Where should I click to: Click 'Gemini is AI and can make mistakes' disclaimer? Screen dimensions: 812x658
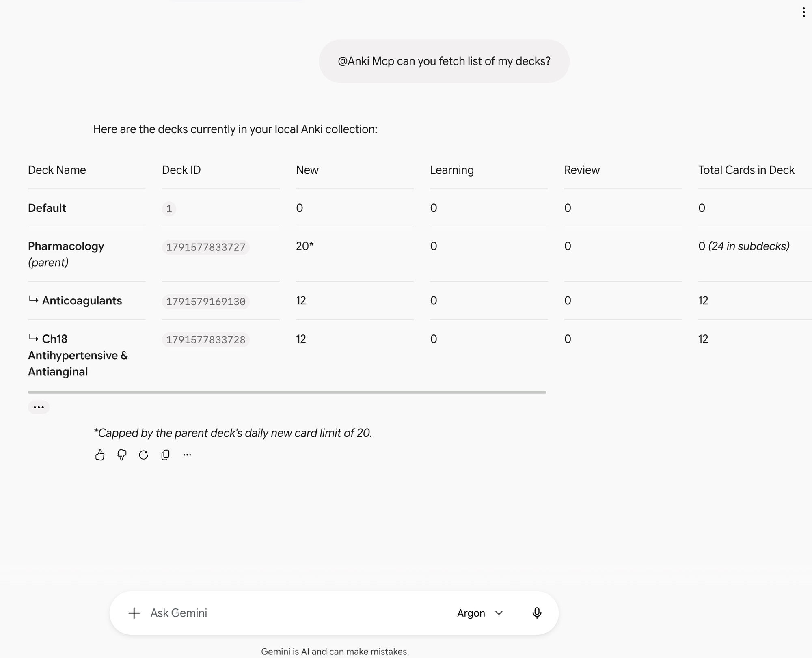pos(335,652)
